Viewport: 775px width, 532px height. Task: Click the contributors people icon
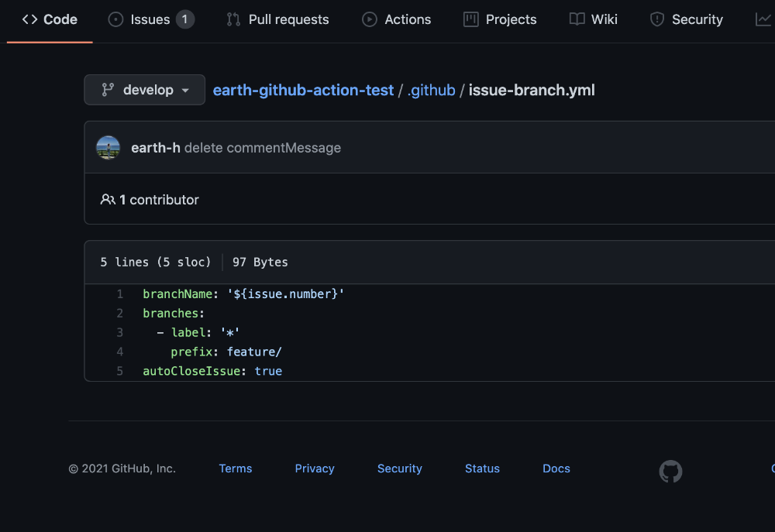click(x=108, y=200)
